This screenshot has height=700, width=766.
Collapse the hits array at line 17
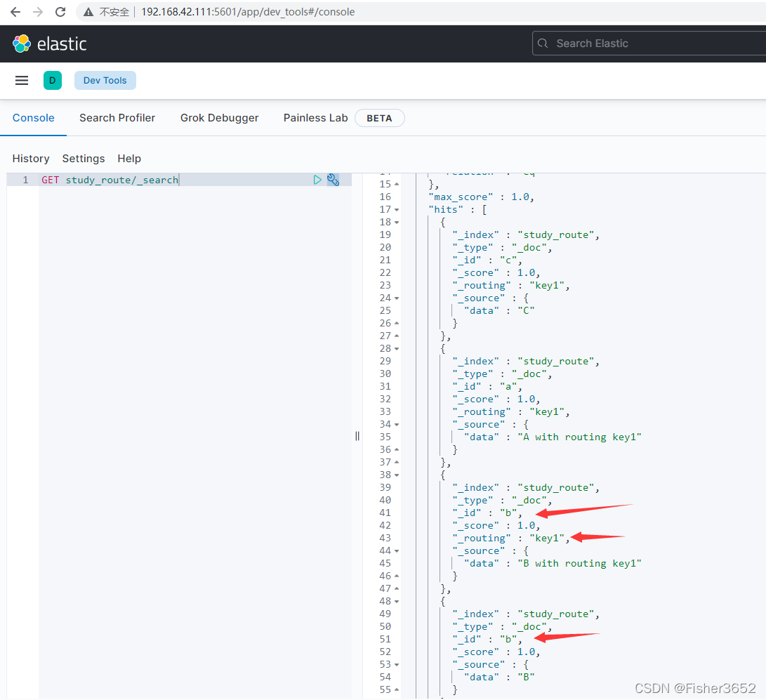pos(397,210)
